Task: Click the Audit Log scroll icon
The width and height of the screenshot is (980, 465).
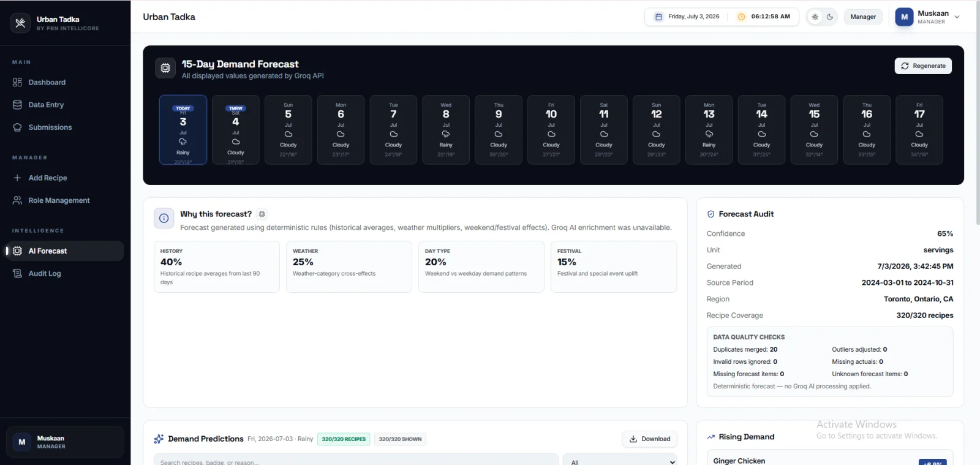Action: point(17,273)
